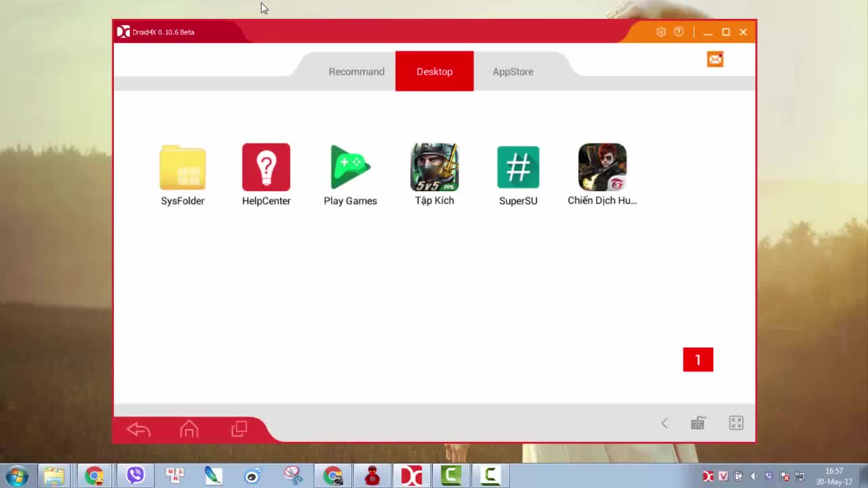Image resolution: width=868 pixels, height=488 pixels.
Task: Open the SuperSU app
Action: point(518,174)
